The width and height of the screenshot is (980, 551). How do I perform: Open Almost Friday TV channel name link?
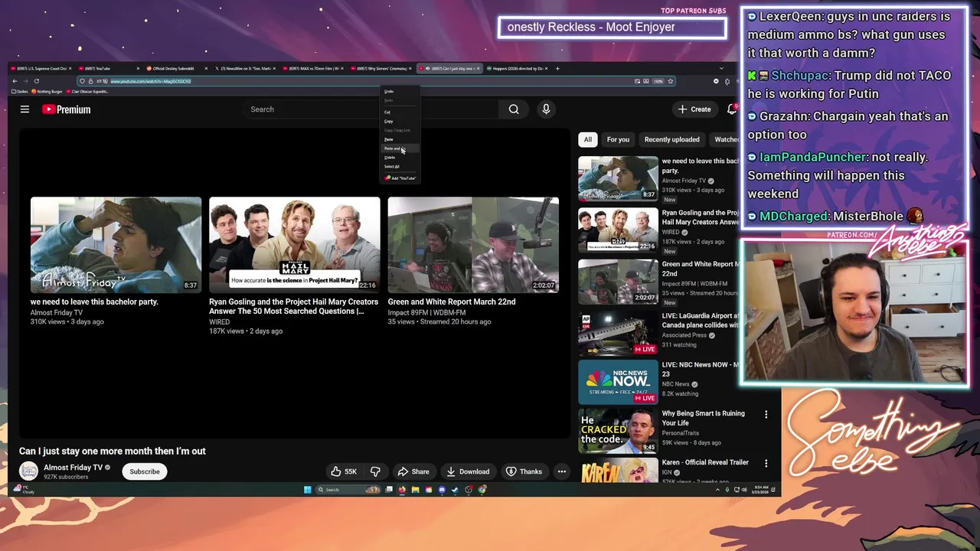(73, 468)
